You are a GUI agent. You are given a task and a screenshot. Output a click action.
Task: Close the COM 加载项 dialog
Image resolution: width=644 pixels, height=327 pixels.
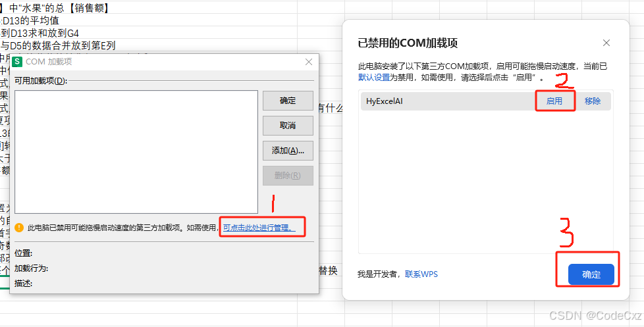(x=309, y=62)
